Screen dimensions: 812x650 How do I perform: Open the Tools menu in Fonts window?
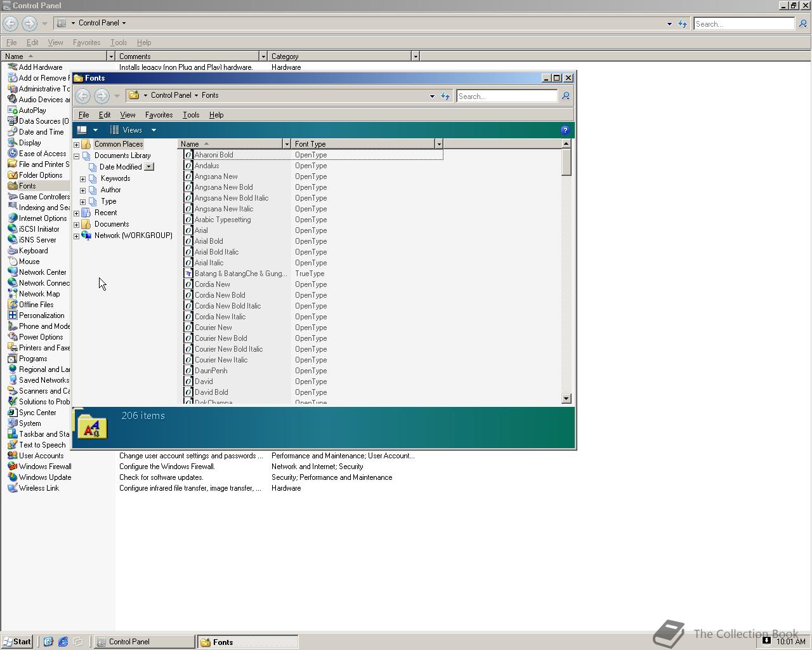[191, 115]
